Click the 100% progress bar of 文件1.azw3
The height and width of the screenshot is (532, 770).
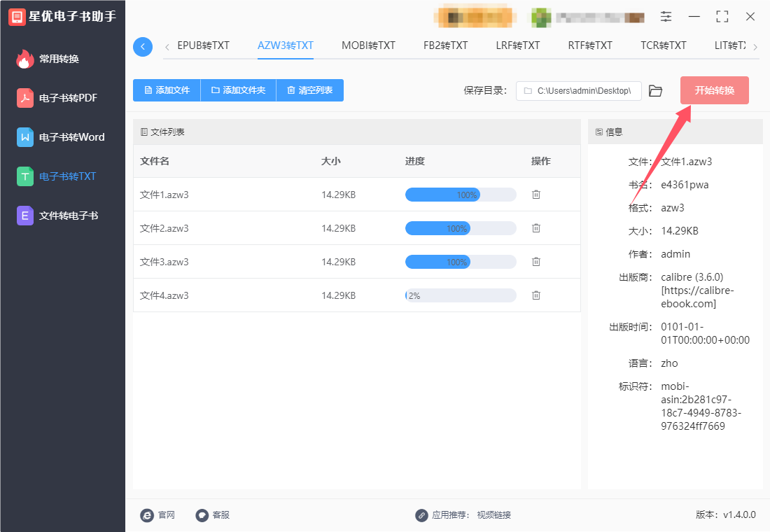point(461,195)
